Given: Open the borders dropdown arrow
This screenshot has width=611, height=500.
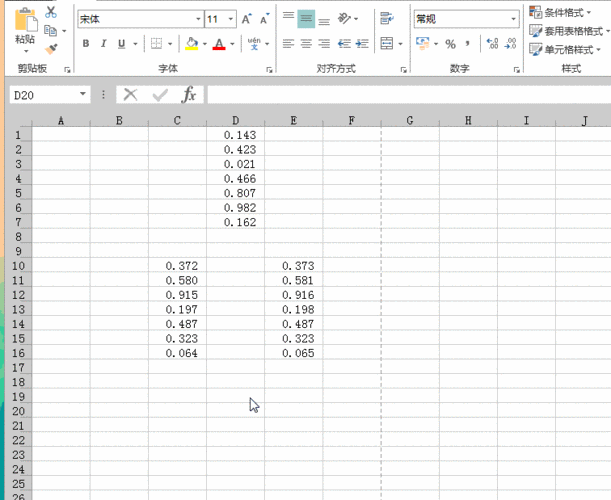Looking at the screenshot, I should pyautogui.click(x=170, y=44).
